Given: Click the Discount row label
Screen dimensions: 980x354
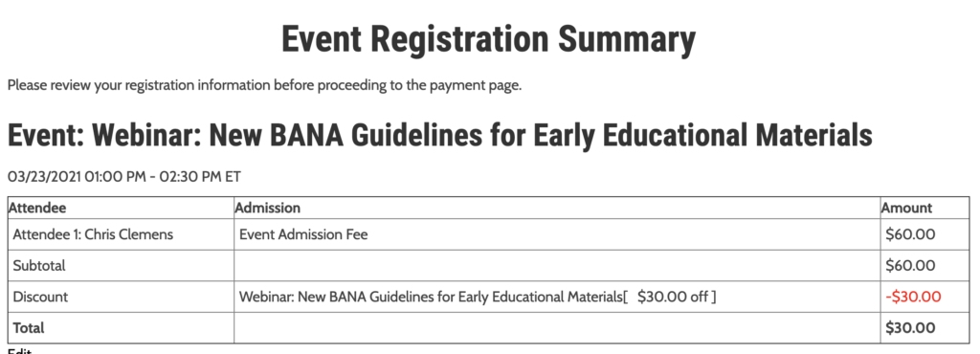Looking at the screenshot, I should click(x=40, y=297).
